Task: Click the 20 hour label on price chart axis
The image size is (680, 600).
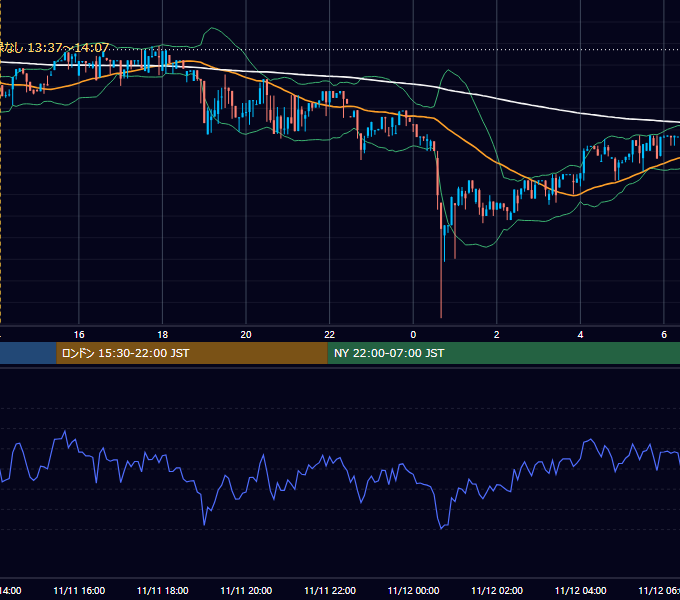Action: pos(246,334)
